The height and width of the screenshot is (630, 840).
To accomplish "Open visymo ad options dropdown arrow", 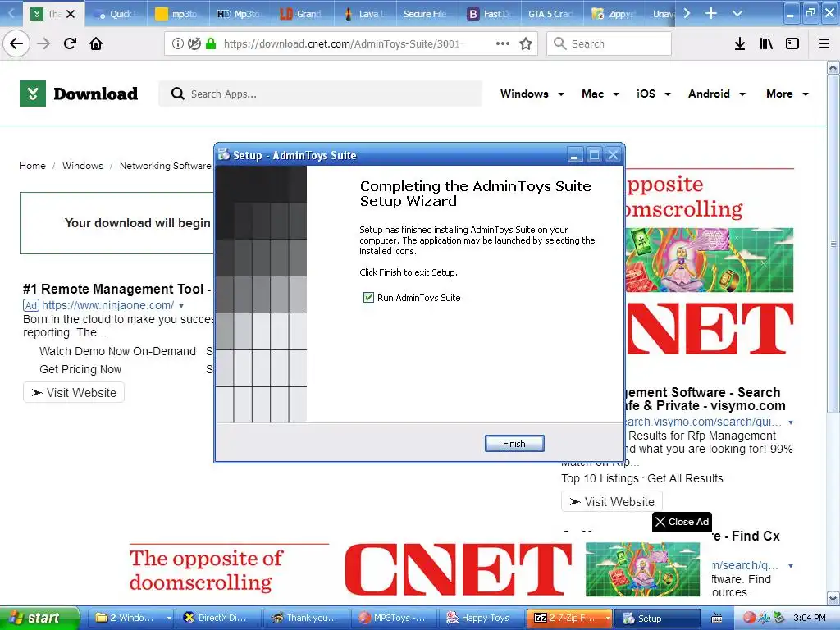I will (x=791, y=422).
